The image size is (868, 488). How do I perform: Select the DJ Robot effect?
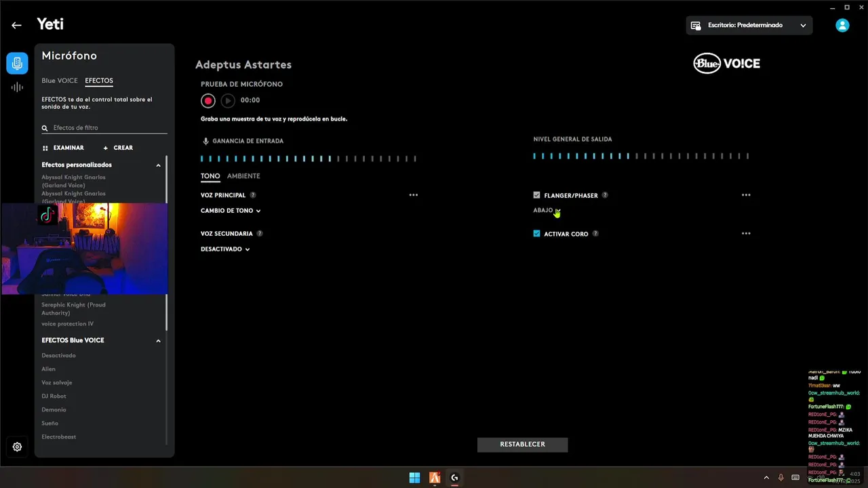[54, 396]
